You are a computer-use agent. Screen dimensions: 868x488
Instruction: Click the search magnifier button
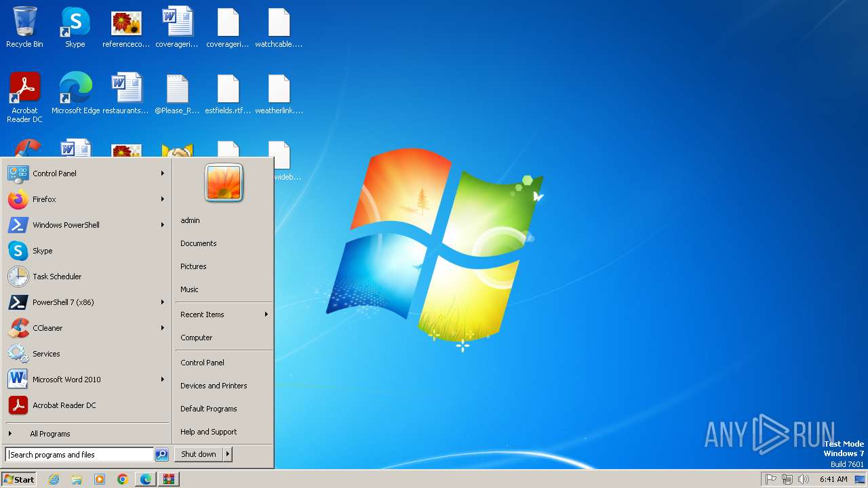(x=161, y=455)
